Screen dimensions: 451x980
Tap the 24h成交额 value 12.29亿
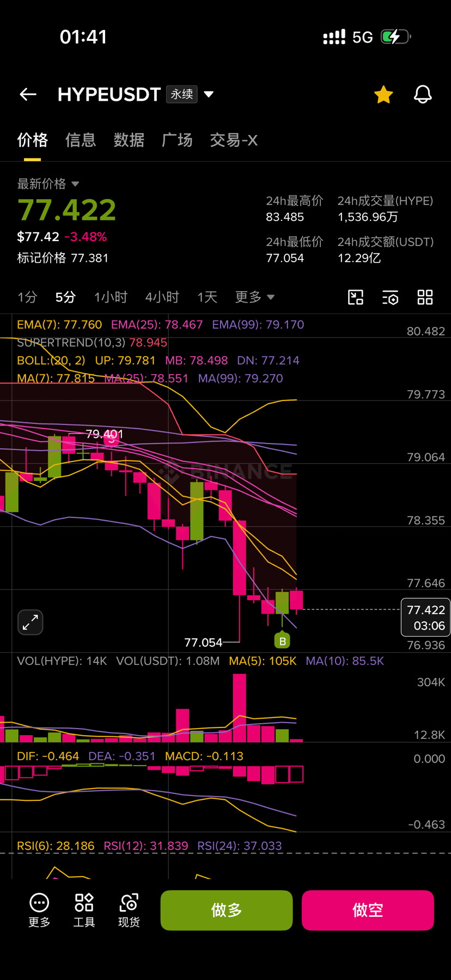tap(359, 258)
